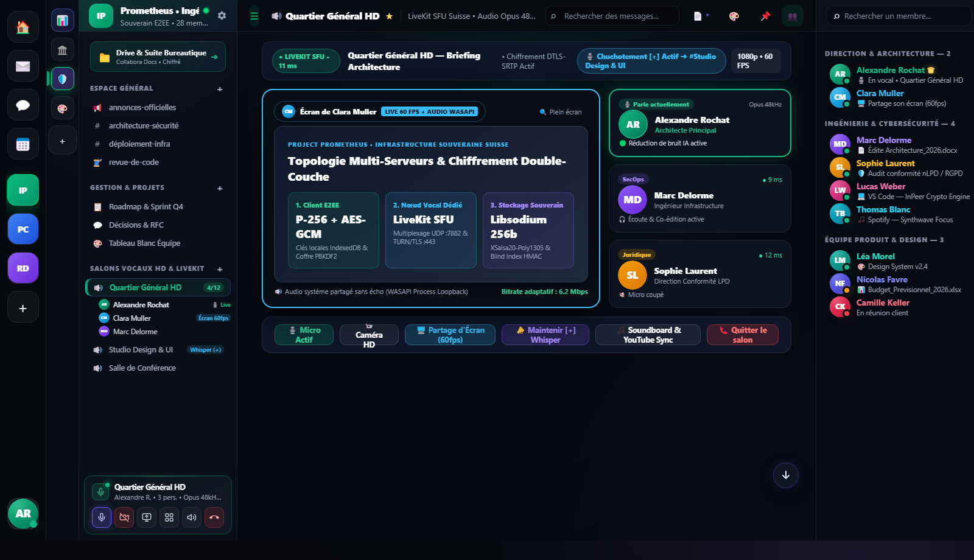Toggle Micro Actif button
The height and width of the screenshot is (560, 974).
[304, 335]
